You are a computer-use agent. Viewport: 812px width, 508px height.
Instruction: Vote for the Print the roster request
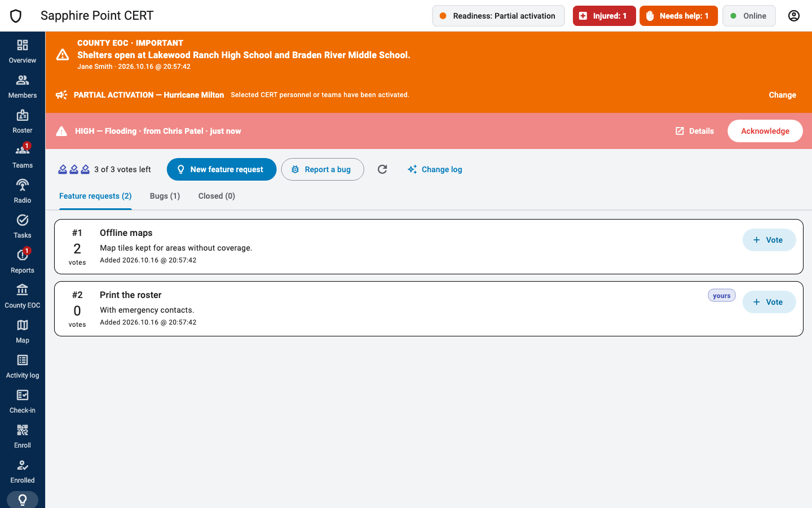pyautogui.click(x=769, y=302)
